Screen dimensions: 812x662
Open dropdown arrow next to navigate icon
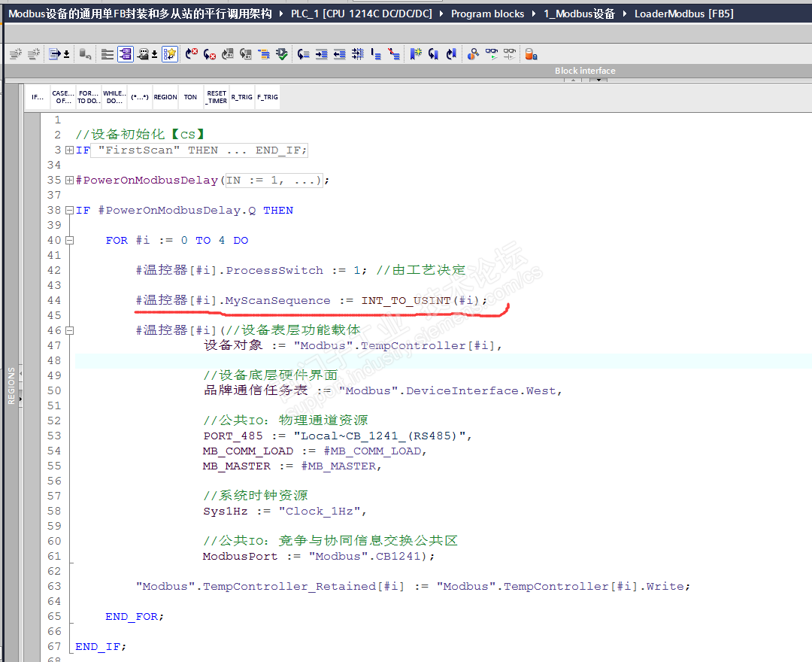pyautogui.click(x=67, y=54)
